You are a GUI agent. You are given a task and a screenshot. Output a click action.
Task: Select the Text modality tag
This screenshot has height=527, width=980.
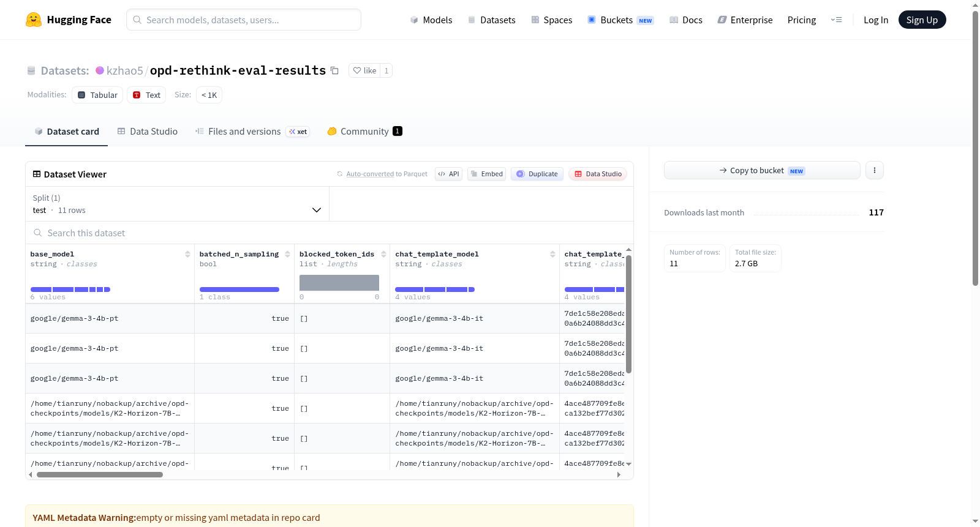point(146,95)
